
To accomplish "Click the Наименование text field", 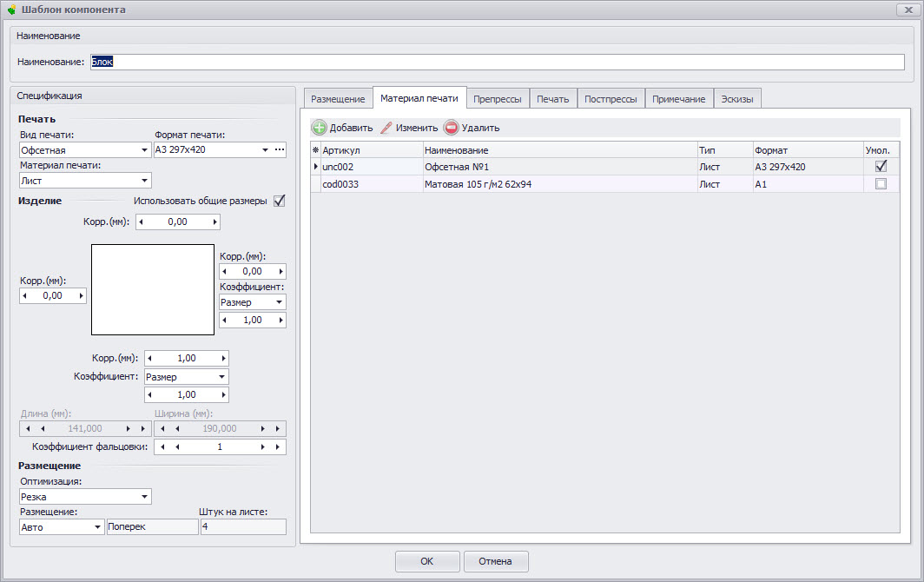I will (x=498, y=62).
